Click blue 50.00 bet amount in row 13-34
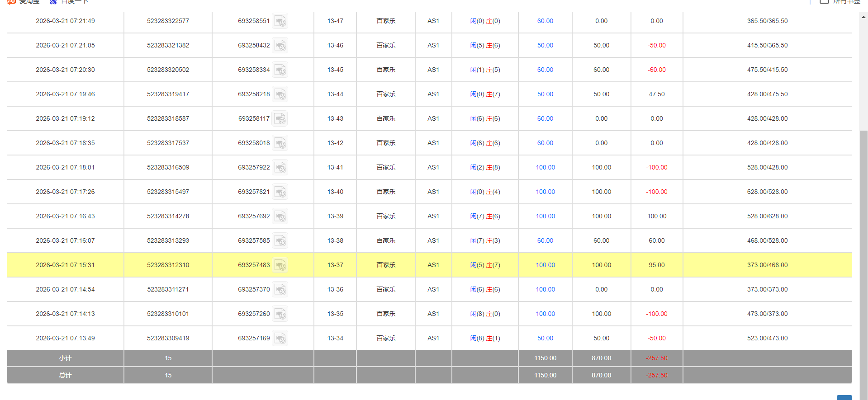Image resolution: width=868 pixels, height=400 pixels. click(x=545, y=339)
